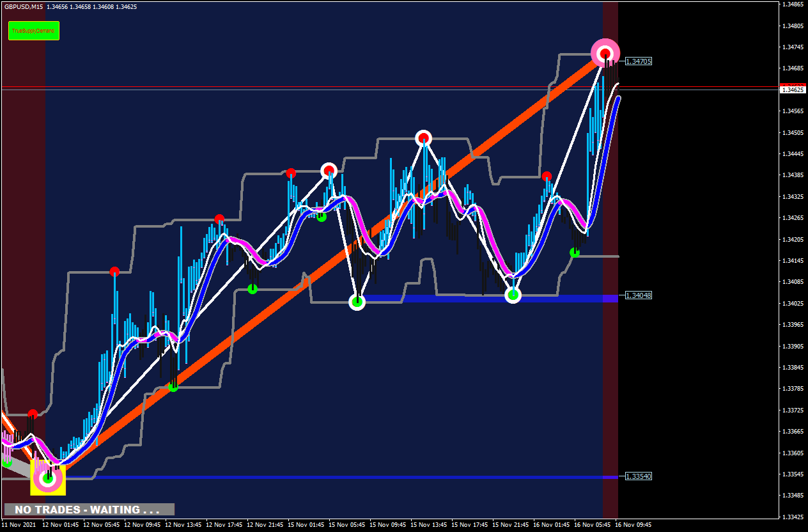The width and height of the screenshot is (808, 532).
Task: Click 1.33845 on the price axis
Action: pyautogui.click(x=793, y=368)
